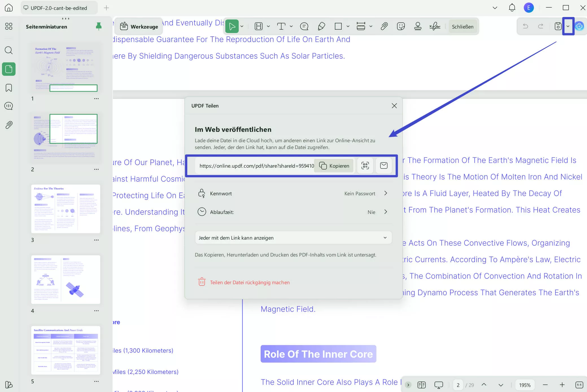
Task: Click the paperclip attachment tool
Action: tap(384, 26)
